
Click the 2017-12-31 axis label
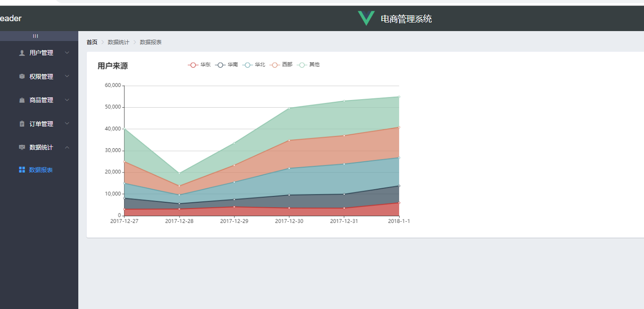pyautogui.click(x=344, y=221)
